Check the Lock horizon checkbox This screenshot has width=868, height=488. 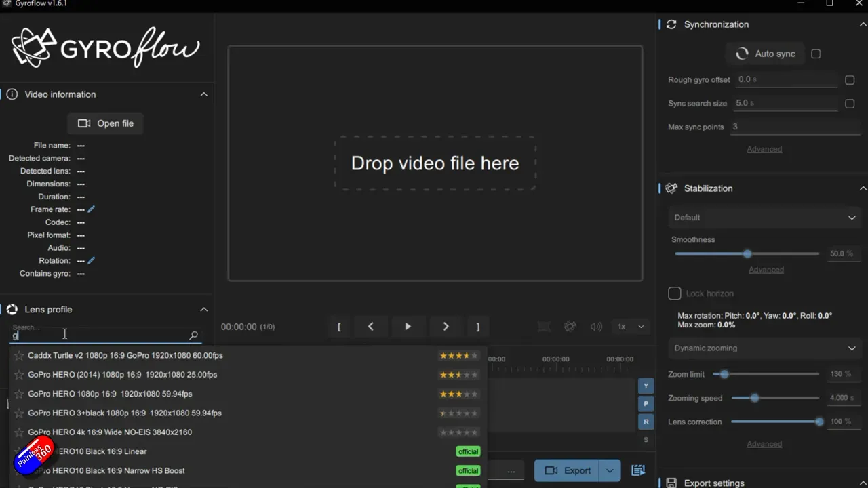click(675, 293)
